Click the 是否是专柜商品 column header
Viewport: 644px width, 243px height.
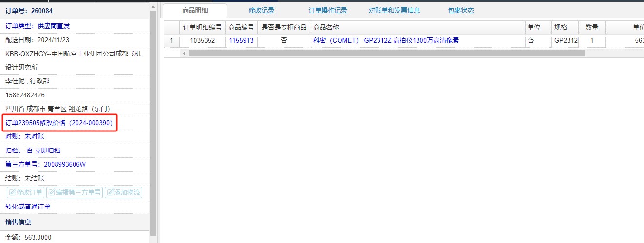coord(284,27)
